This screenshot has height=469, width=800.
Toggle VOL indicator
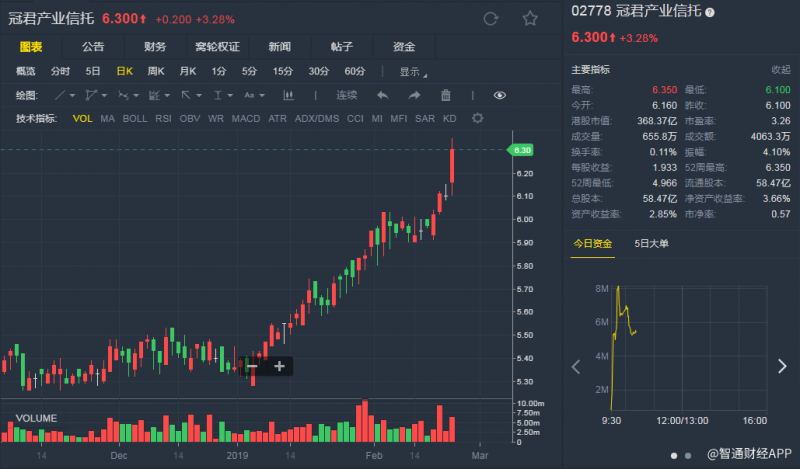pyautogui.click(x=82, y=119)
